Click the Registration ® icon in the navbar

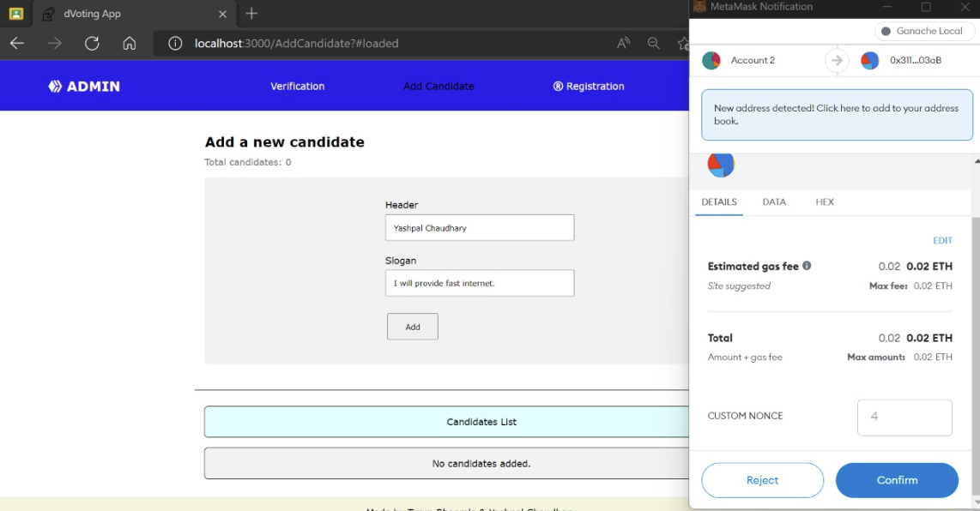558,86
